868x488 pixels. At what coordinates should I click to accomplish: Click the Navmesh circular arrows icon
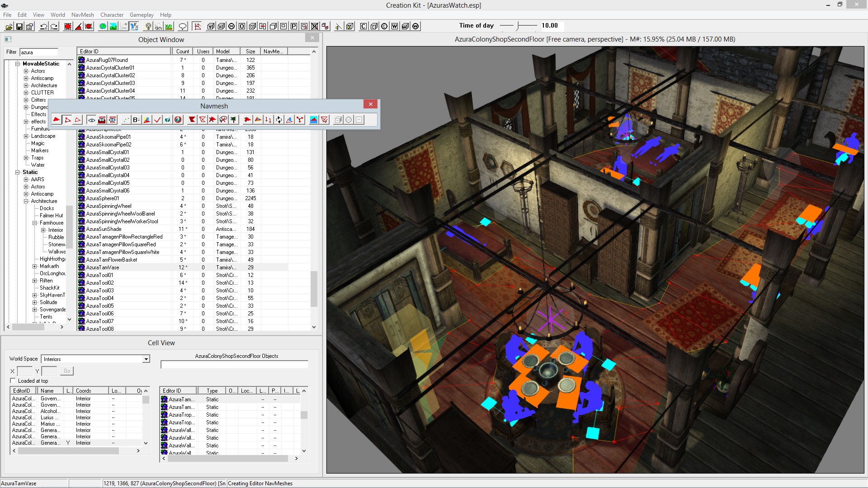click(278, 120)
